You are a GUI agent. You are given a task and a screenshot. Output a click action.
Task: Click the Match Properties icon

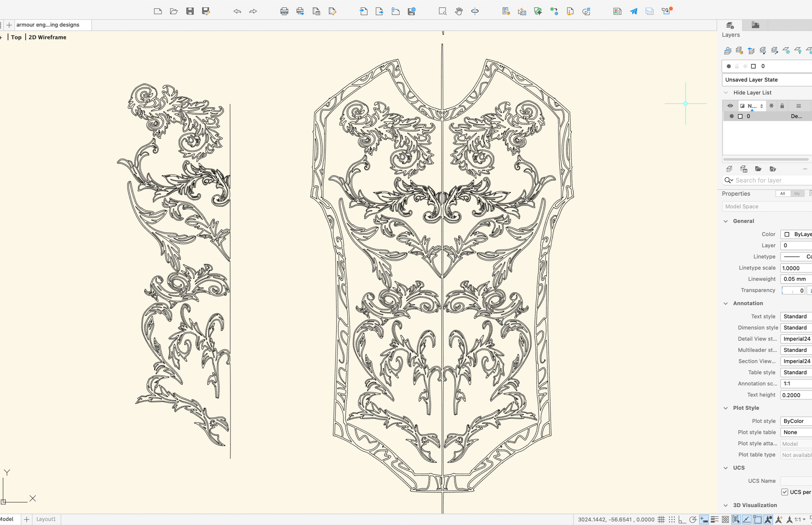pyautogui.click(x=506, y=11)
